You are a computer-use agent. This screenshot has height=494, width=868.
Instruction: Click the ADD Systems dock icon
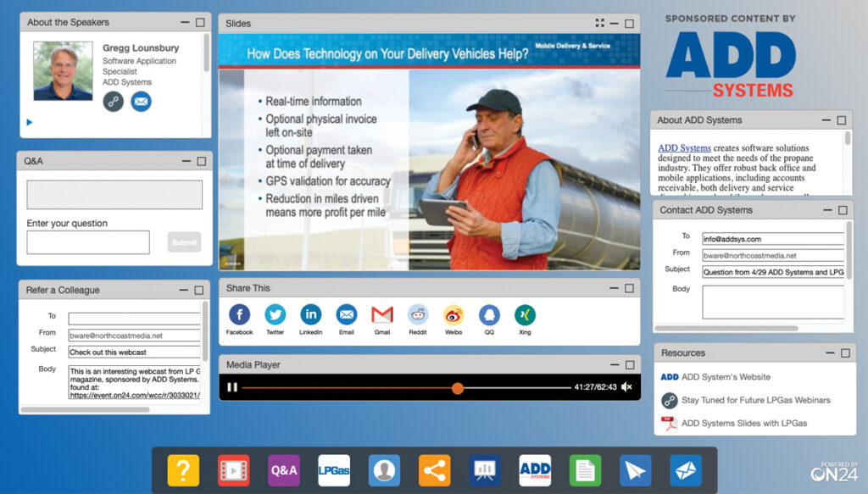[x=534, y=469]
